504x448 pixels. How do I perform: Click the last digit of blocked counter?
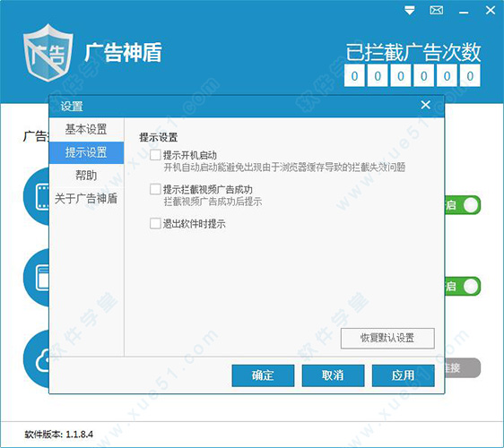click(470, 76)
